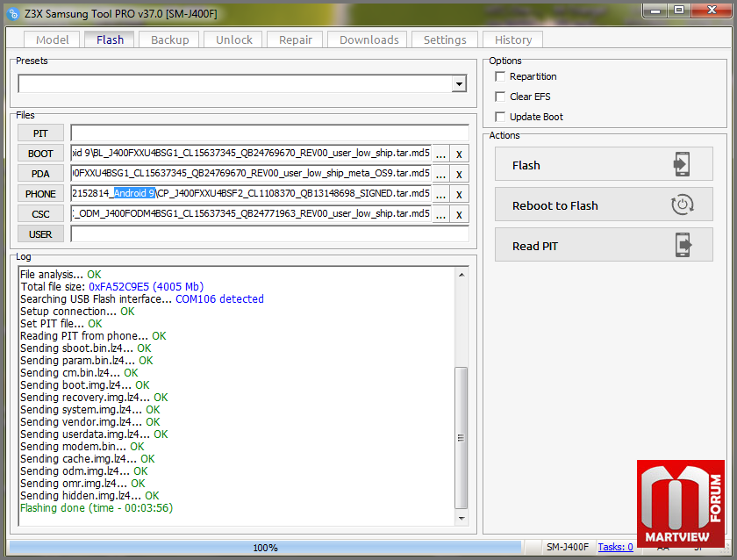This screenshot has width=737, height=560.
Task: Open PDA file browse ellipsis button
Action: 440,174
